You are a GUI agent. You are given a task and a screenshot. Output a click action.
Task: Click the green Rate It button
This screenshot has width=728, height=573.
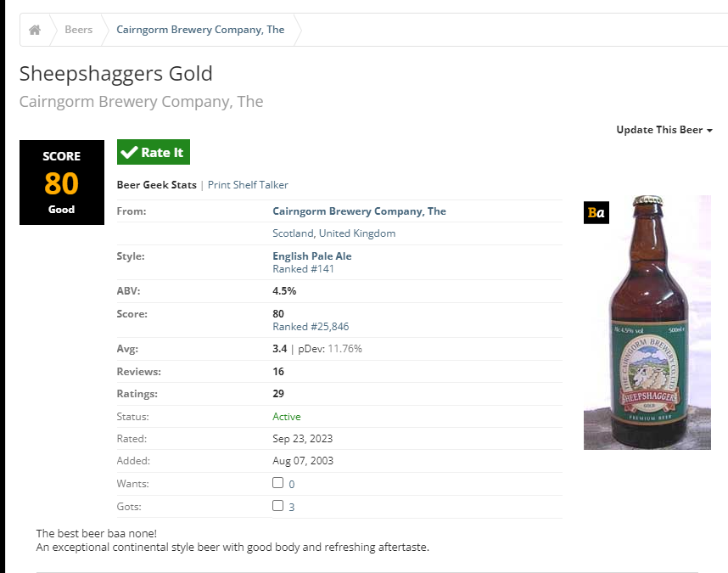tap(154, 152)
